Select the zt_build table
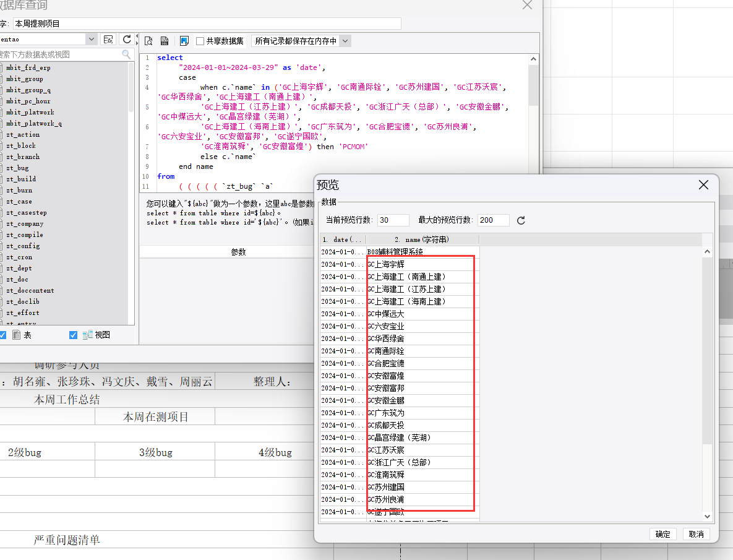The image size is (733, 560). (20, 179)
